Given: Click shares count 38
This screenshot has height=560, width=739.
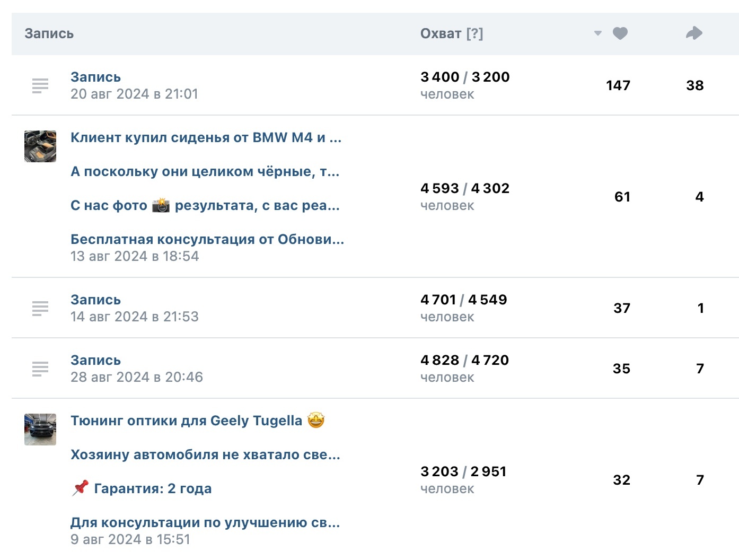Looking at the screenshot, I should (695, 85).
